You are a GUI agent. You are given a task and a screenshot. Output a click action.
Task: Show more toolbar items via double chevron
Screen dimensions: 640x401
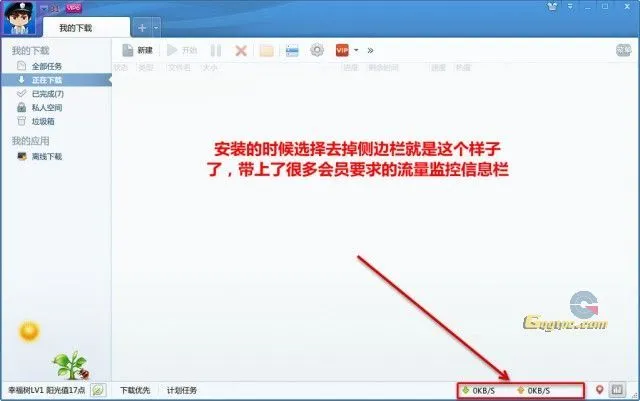[370, 50]
